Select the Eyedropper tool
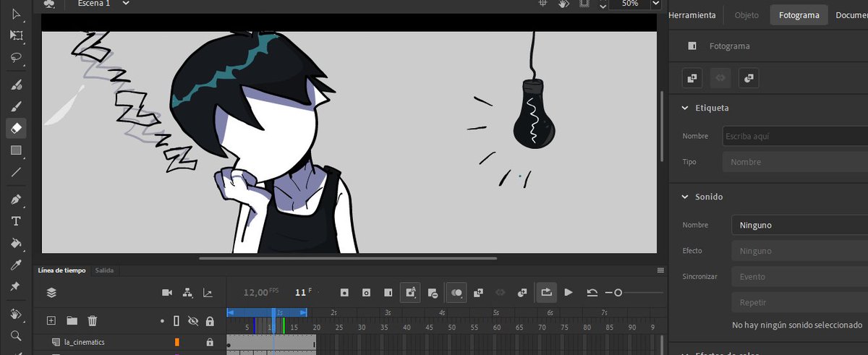The image size is (868, 355). pos(16,265)
